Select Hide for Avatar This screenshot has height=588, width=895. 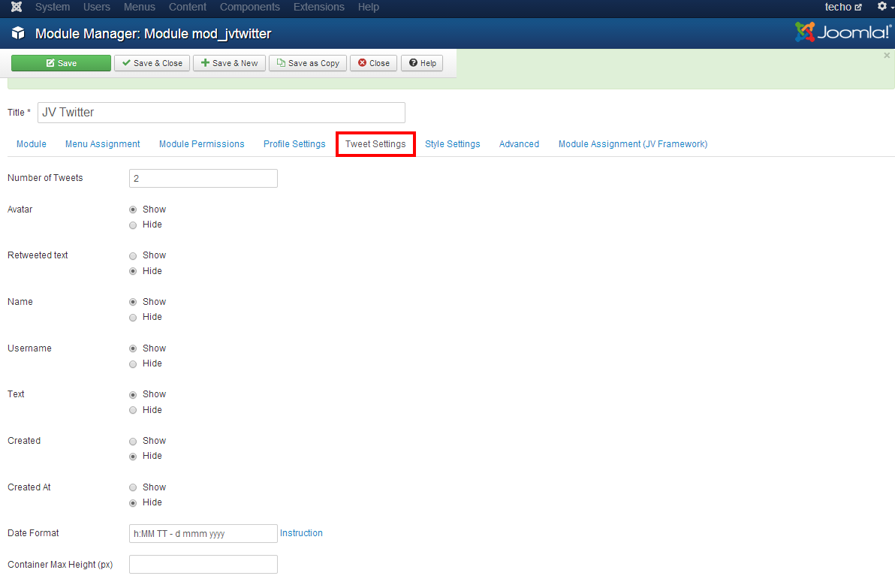[133, 225]
